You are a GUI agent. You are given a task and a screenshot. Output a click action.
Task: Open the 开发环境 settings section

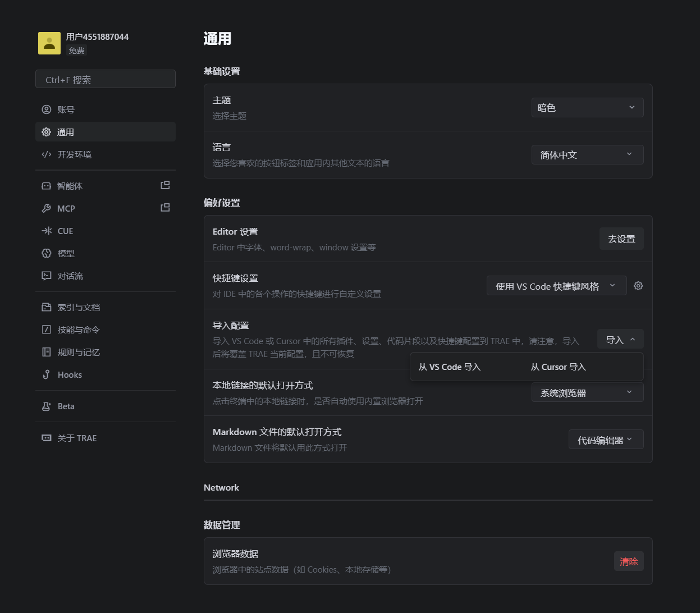[106, 154]
